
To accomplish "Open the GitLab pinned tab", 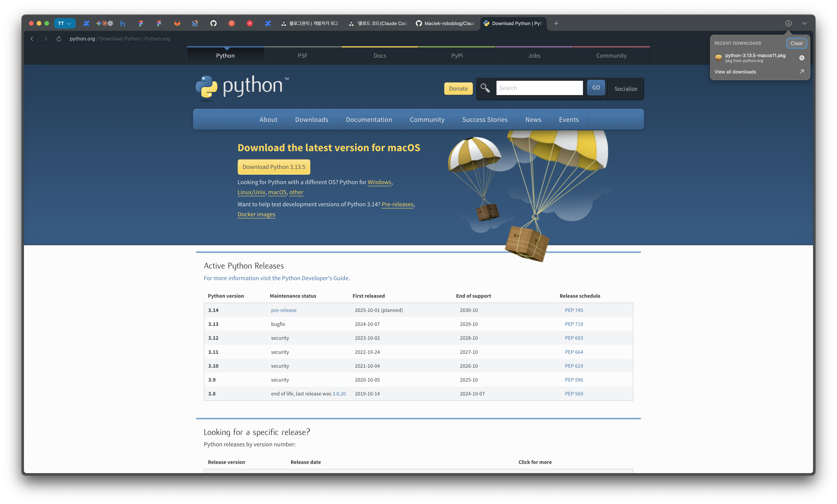I will point(177,23).
